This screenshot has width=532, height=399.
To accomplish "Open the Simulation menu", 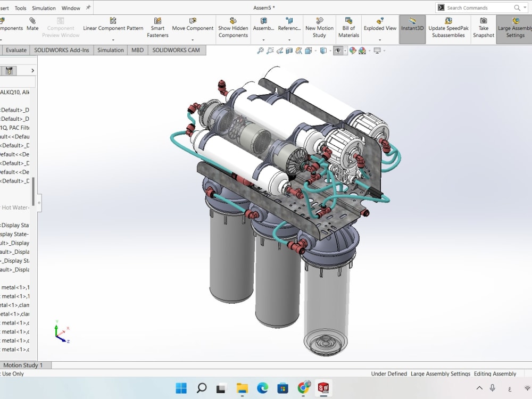I will pos(44,8).
